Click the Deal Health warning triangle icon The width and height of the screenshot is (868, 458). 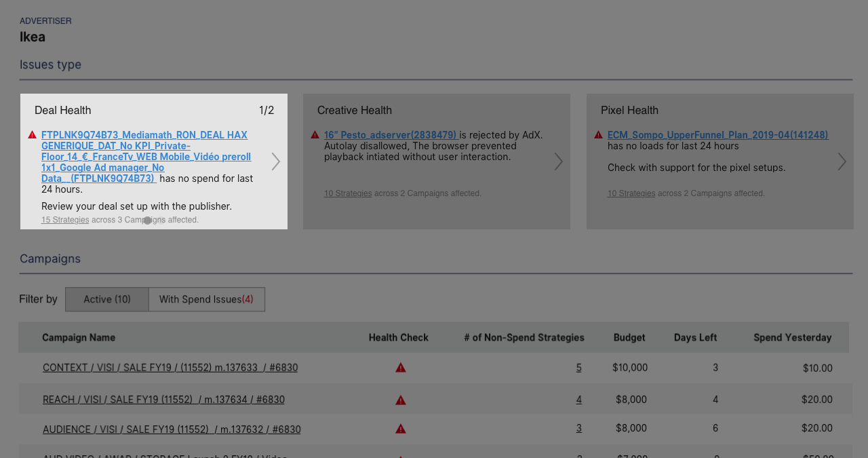pyautogui.click(x=32, y=135)
